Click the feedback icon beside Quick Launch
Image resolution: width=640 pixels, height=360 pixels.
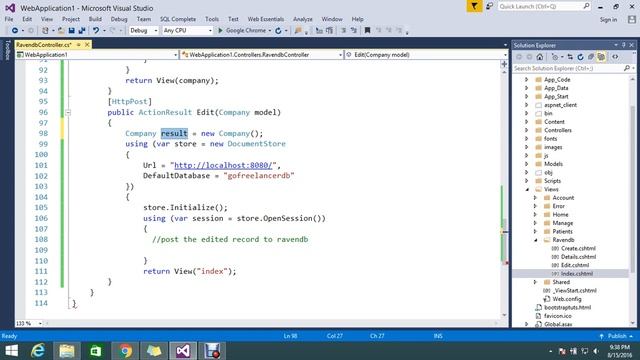tap(489, 7)
